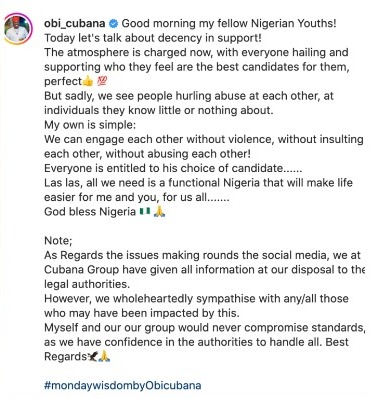This screenshot has height=399, width=371.
Task: Click praying hands emoji beside the flag
Action: coord(159,211)
